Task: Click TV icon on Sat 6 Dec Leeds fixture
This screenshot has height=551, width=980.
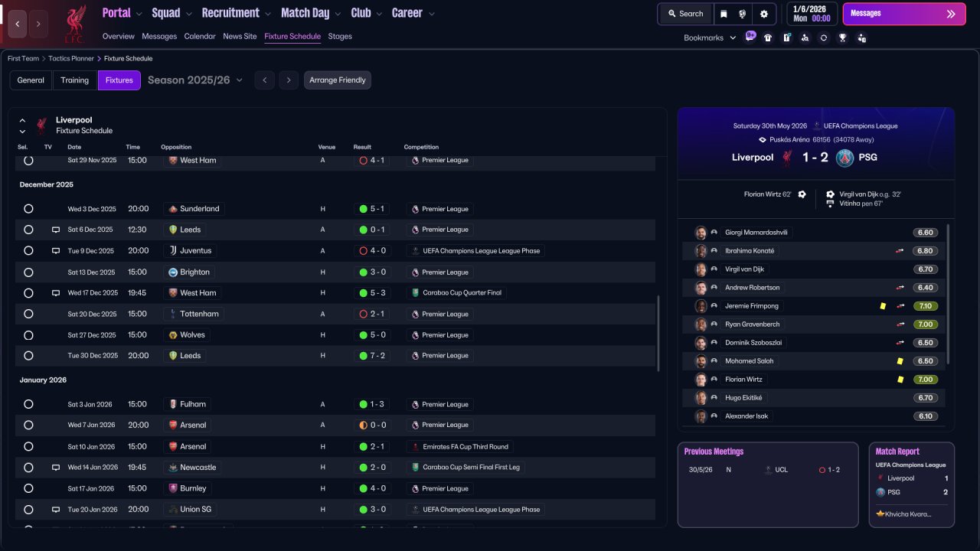Action: coord(56,230)
